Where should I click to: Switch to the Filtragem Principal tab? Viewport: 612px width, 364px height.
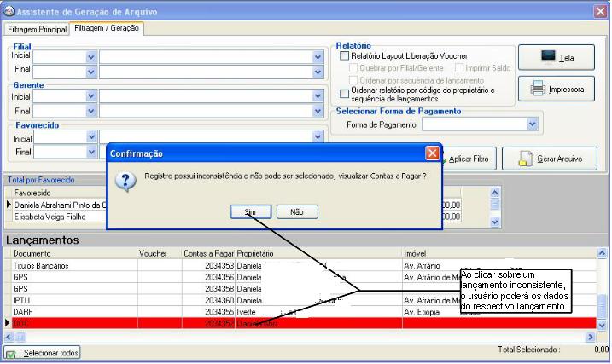[x=37, y=29]
